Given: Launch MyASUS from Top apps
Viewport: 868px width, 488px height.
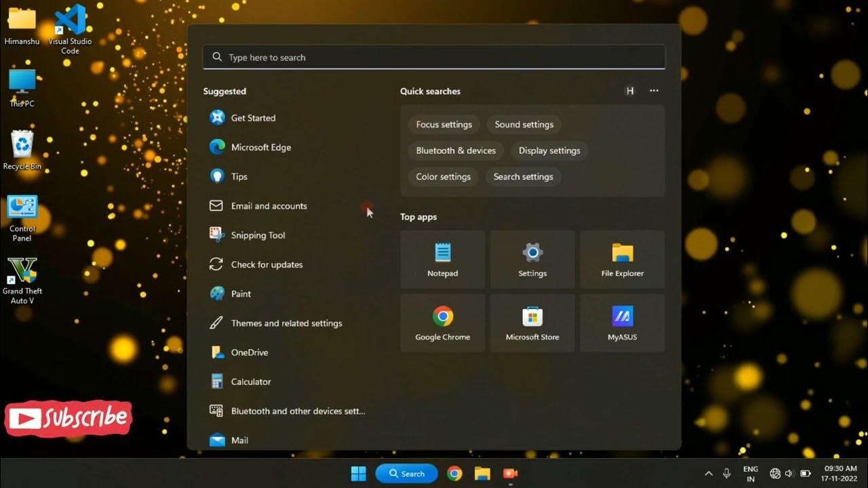Looking at the screenshot, I should point(623,323).
